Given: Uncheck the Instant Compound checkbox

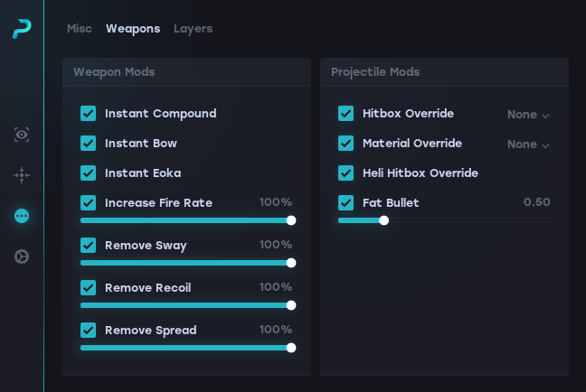Looking at the screenshot, I should [x=89, y=114].
